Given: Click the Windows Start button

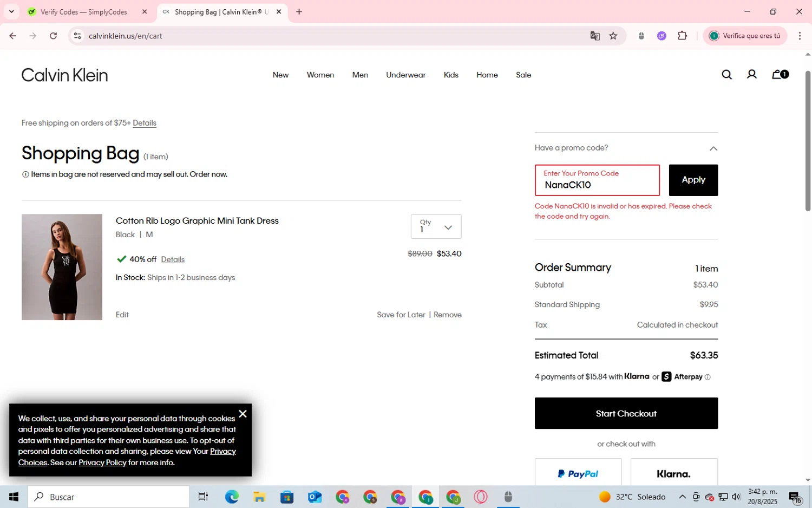Looking at the screenshot, I should click(14, 497).
